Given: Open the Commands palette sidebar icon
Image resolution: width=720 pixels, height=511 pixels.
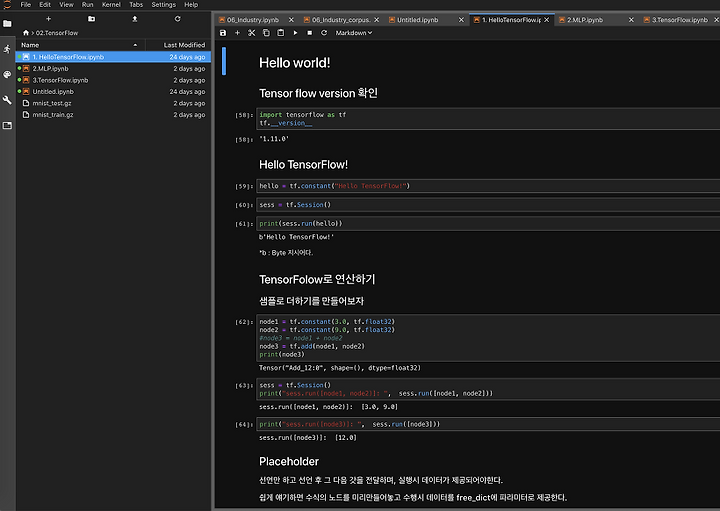Looking at the screenshot, I should click(x=7, y=74).
